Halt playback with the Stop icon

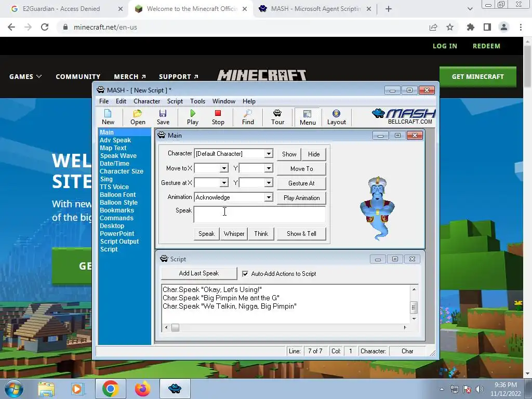click(x=218, y=117)
